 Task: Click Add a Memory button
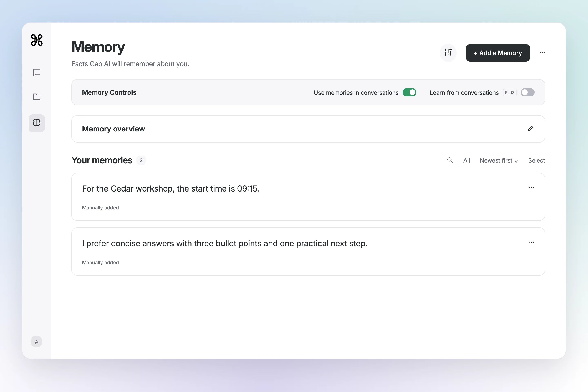(x=498, y=53)
